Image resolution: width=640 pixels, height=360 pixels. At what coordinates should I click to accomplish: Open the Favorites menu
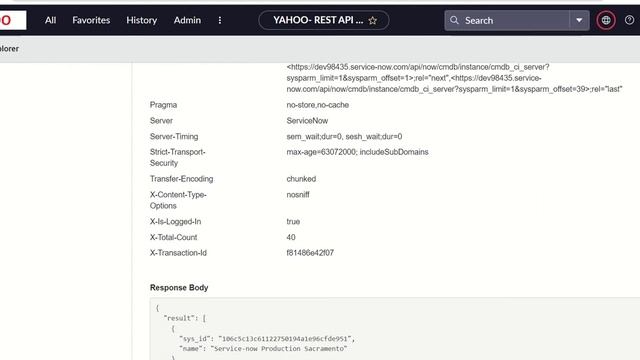[91, 20]
